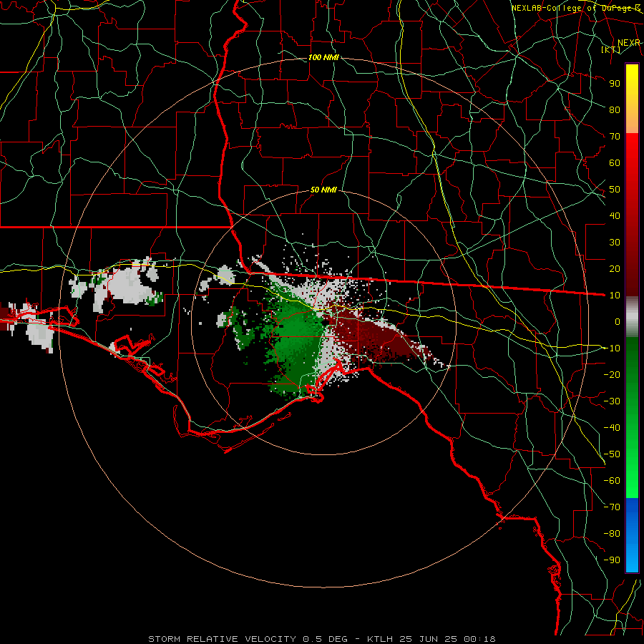The height and width of the screenshot is (644, 644).
Task: Click the "-80" value on the velocity scale
Action: pyautogui.click(x=612, y=534)
